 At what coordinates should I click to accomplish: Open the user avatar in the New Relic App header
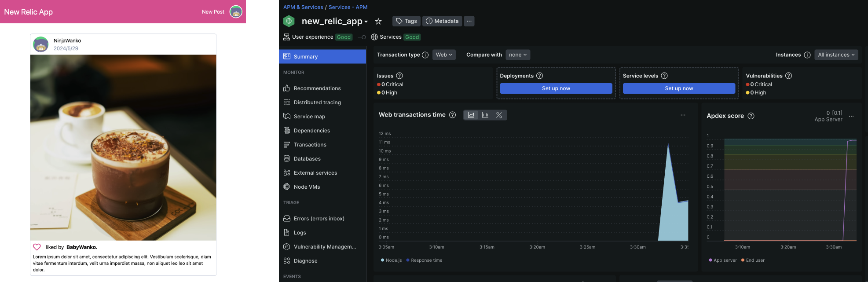pyautogui.click(x=236, y=12)
